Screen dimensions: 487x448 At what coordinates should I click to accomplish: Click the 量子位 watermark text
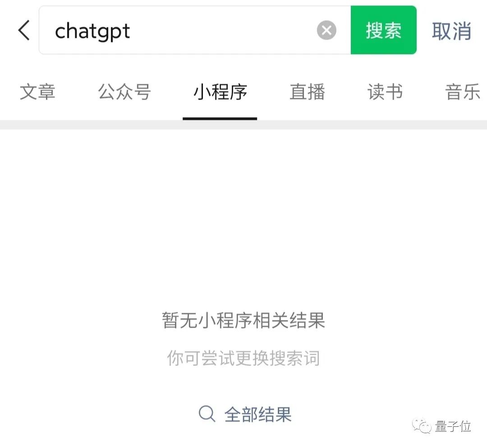pos(453,426)
